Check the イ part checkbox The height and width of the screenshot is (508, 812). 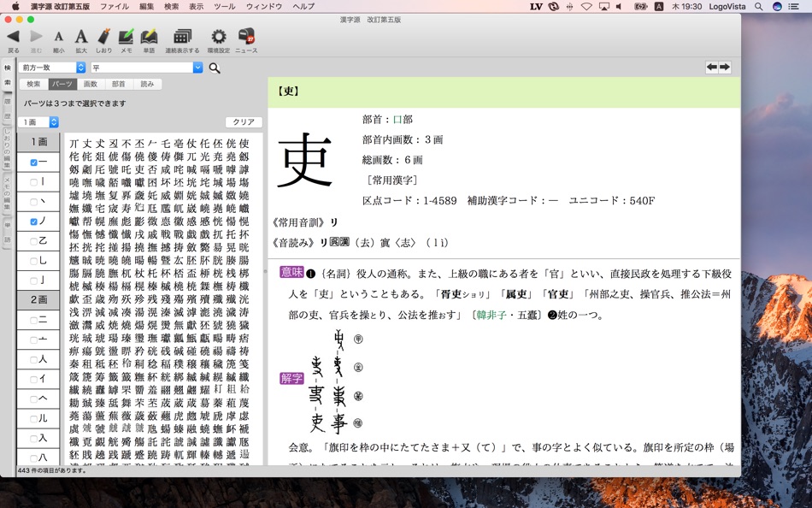click(x=33, y=379)
